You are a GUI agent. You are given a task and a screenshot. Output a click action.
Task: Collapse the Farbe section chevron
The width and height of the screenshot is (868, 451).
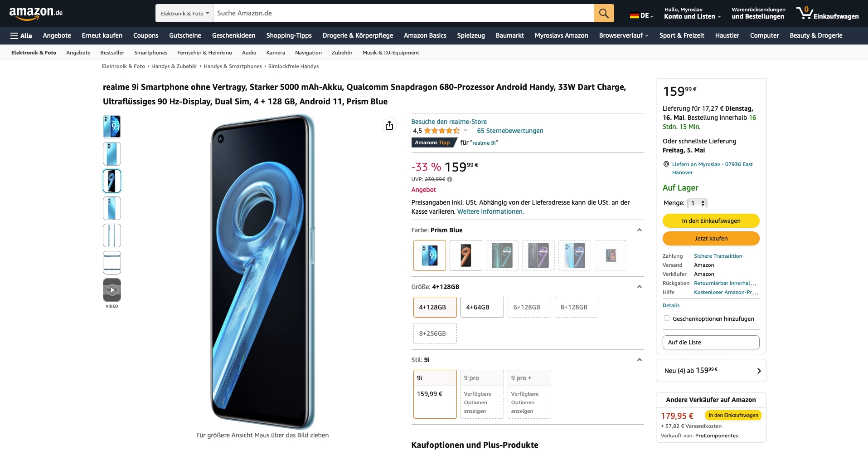[x=640, y=230]
